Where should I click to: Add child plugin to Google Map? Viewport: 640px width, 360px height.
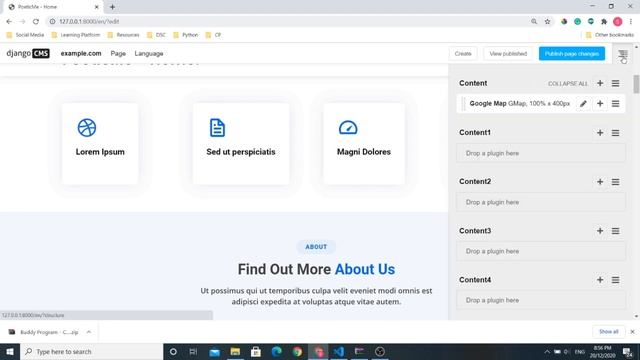(x=600, y=104)
